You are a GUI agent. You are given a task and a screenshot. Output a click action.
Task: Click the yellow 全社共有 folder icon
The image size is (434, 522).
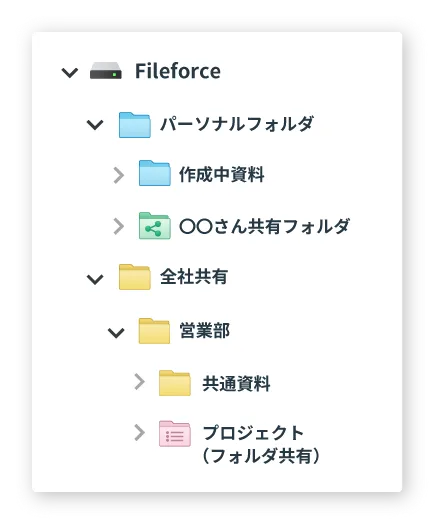(x=135, y=277)
